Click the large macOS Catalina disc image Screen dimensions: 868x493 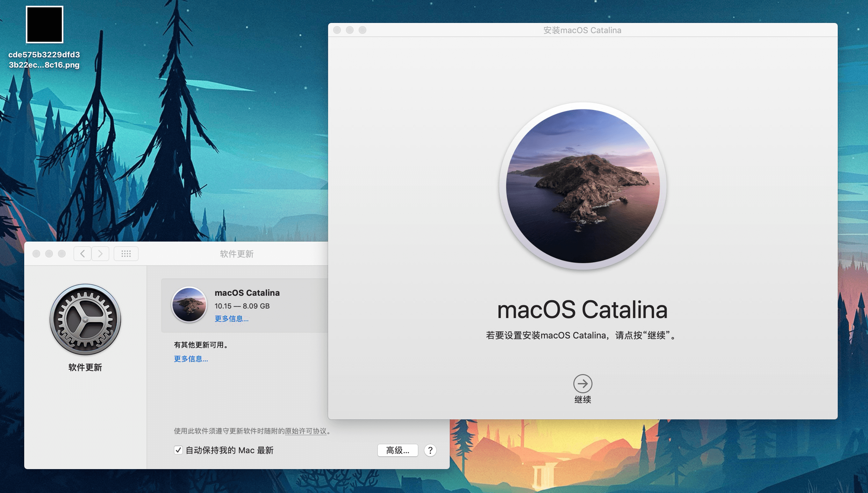[x=582, y=186]
